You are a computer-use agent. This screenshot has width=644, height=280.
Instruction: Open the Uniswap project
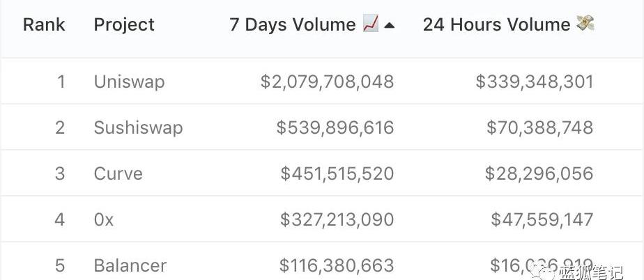point(129,81)
